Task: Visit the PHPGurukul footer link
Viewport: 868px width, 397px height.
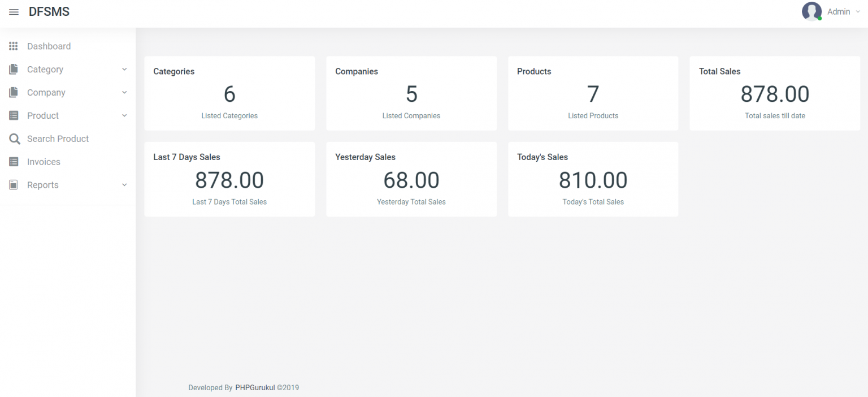Action: coord(255,388)
